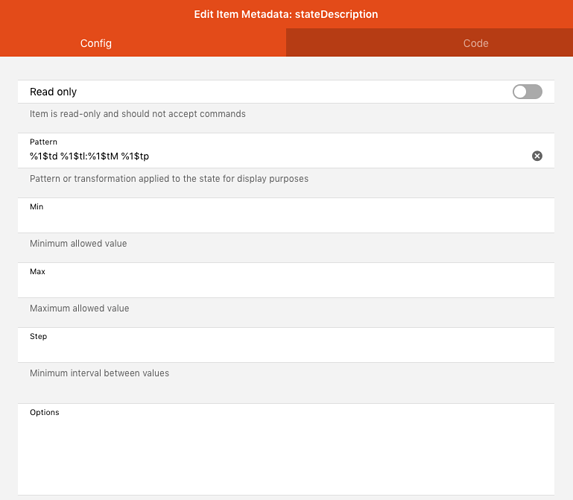Clear the Pattern field with the X icon
The image size is (573, 500).
click(x=537, y=156)
